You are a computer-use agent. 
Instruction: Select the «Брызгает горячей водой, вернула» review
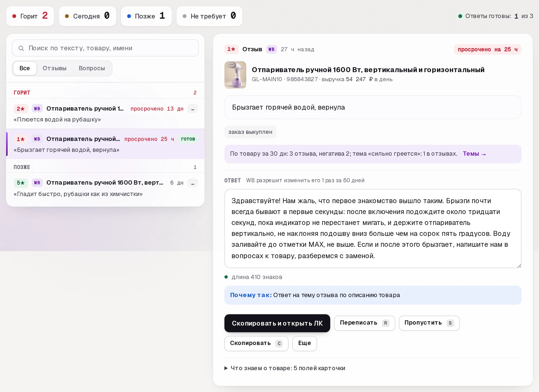point(105,144)
